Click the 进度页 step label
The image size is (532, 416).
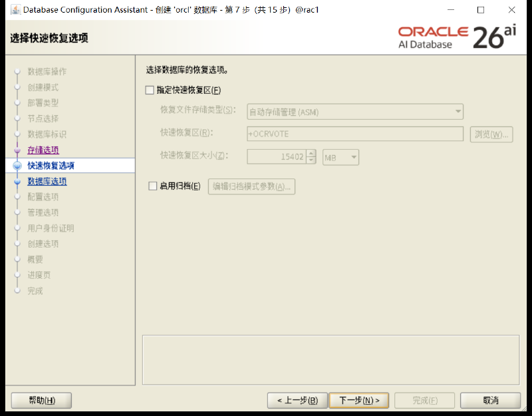(39, 275)
